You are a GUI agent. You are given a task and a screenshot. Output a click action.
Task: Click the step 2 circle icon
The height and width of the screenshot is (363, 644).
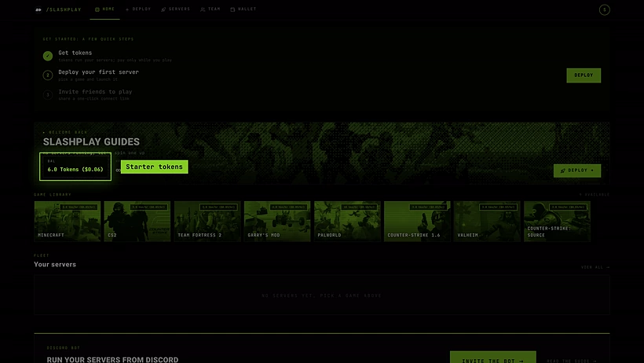[48, 75]
